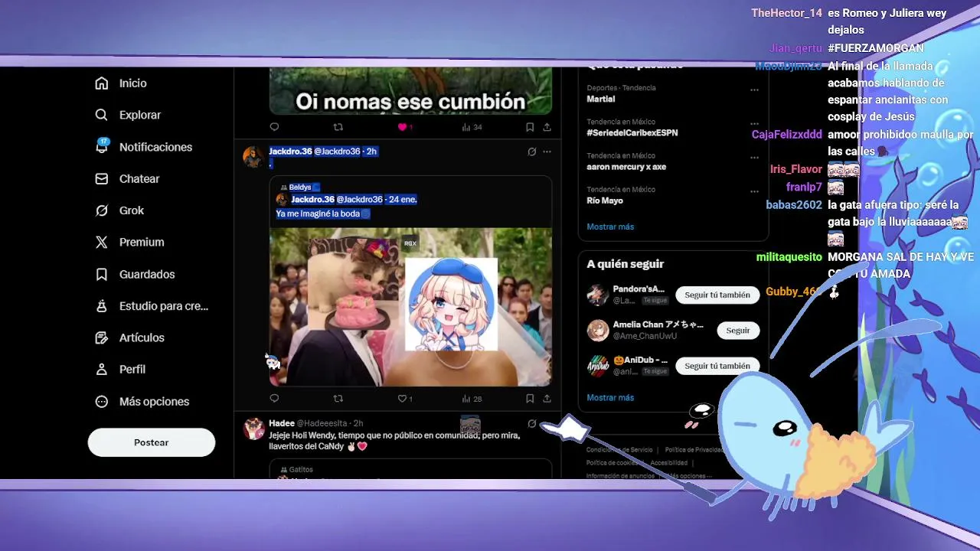Click the Estudio para creadores icon
Screen dimensions: 980x551
[102, 305]
